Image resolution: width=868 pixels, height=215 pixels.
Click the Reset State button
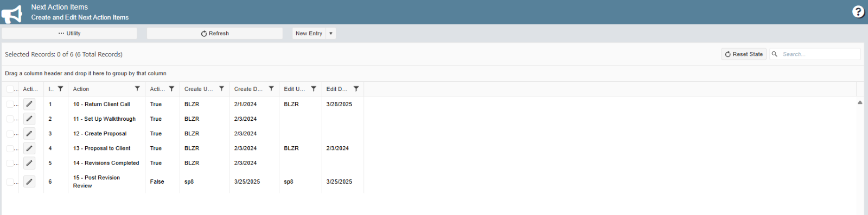pyautogui.click(x=744, y=54)
